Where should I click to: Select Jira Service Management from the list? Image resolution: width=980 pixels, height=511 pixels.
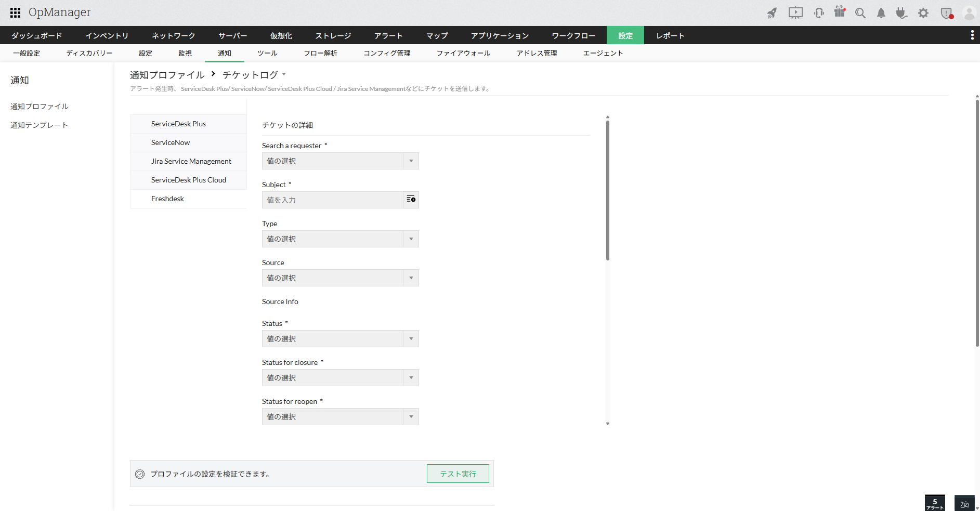pyautogui.click(x=191, y=161)
